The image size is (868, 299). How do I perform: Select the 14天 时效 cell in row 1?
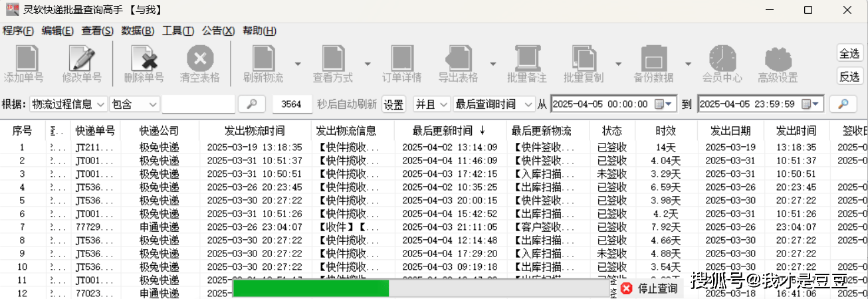pyautogui.click(x=665, y=147)
